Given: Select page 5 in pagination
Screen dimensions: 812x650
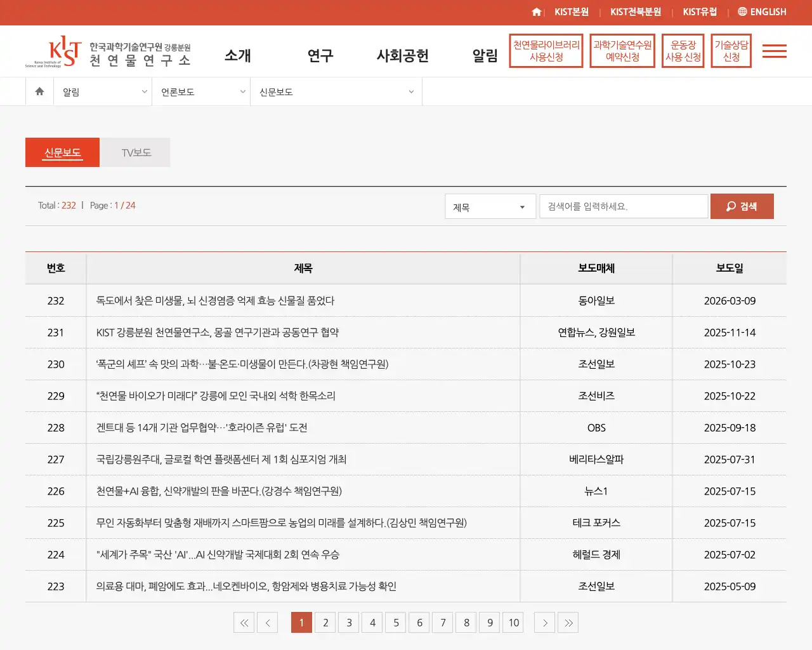Looking at the screenshot, I should [x=395, y=623].
